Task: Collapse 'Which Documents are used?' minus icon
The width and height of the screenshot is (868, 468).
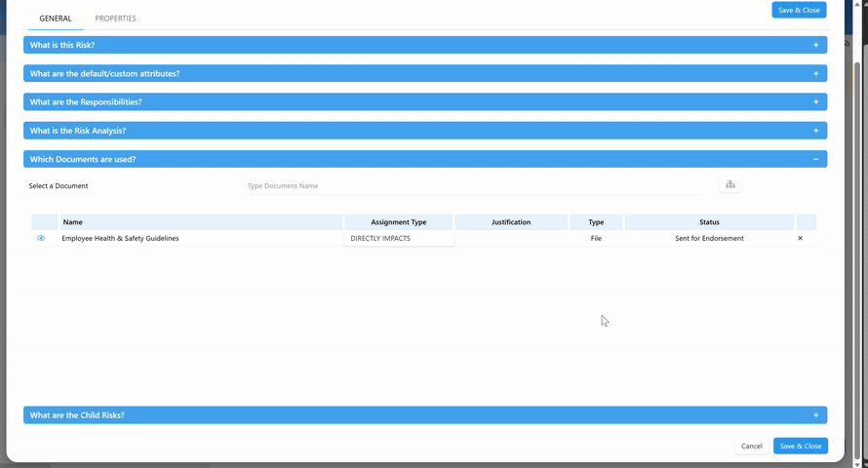Action: 815,159
